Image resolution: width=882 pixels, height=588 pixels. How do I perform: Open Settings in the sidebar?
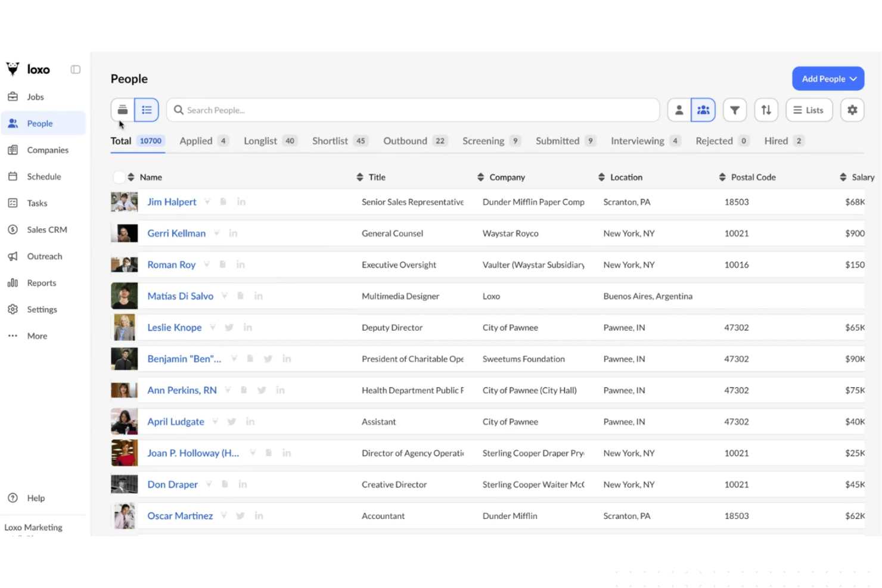(x=43, y=310)
